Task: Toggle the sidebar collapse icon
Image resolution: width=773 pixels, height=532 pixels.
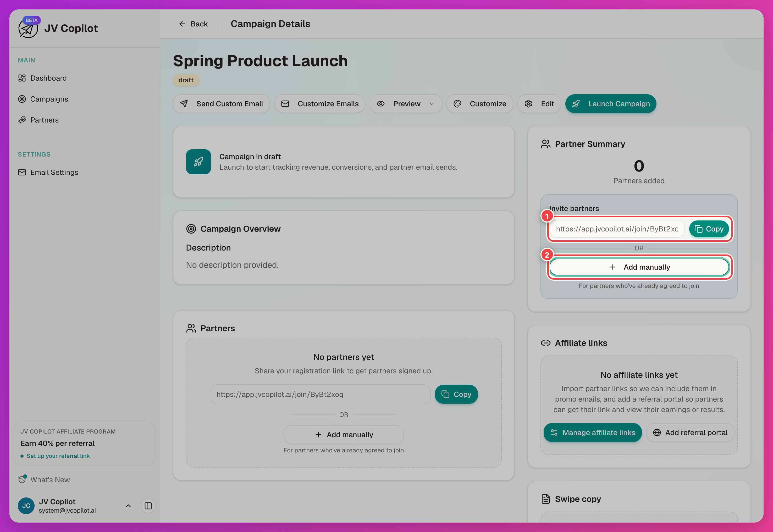Action: click(148, 506)
